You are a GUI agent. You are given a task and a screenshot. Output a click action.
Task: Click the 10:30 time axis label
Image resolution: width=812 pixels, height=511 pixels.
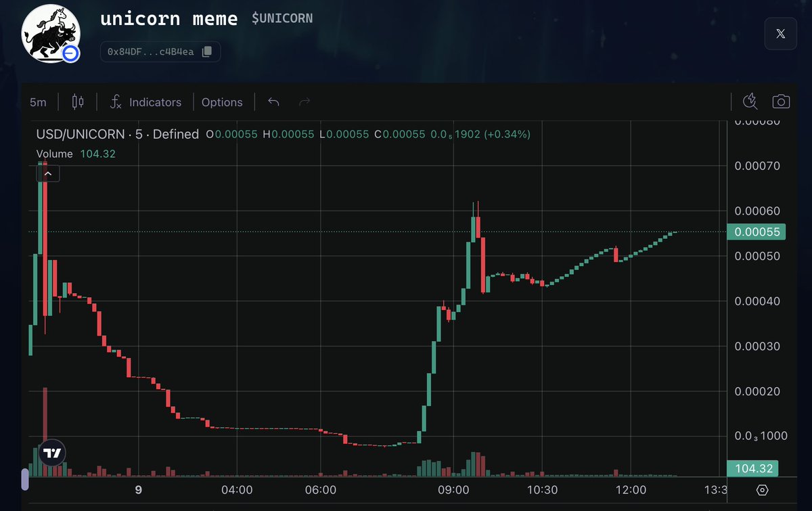(x=542, y=490)
